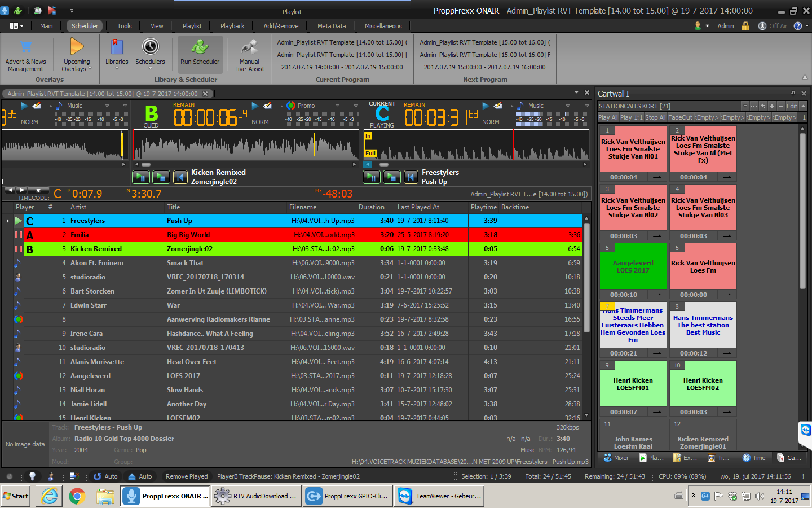Viewport: 812px width, 508px height.
Task: Open Player C Music category dropdown
Action: coord(568,106)
